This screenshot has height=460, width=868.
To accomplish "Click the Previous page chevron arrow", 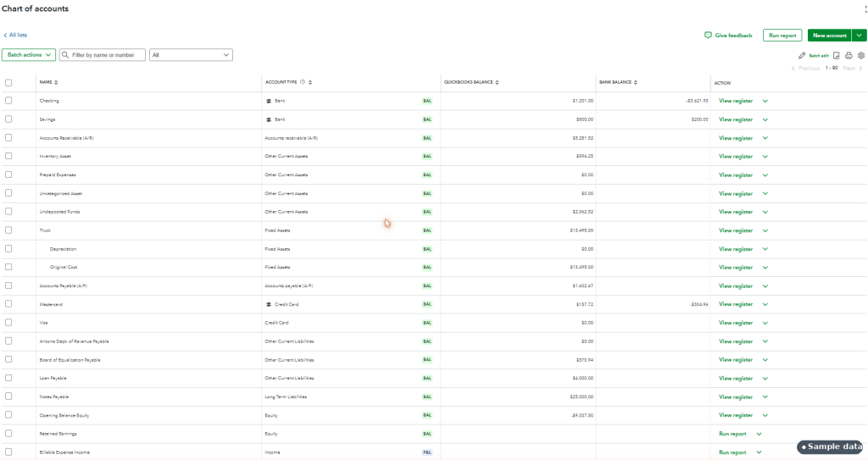I will pos(793,68).
